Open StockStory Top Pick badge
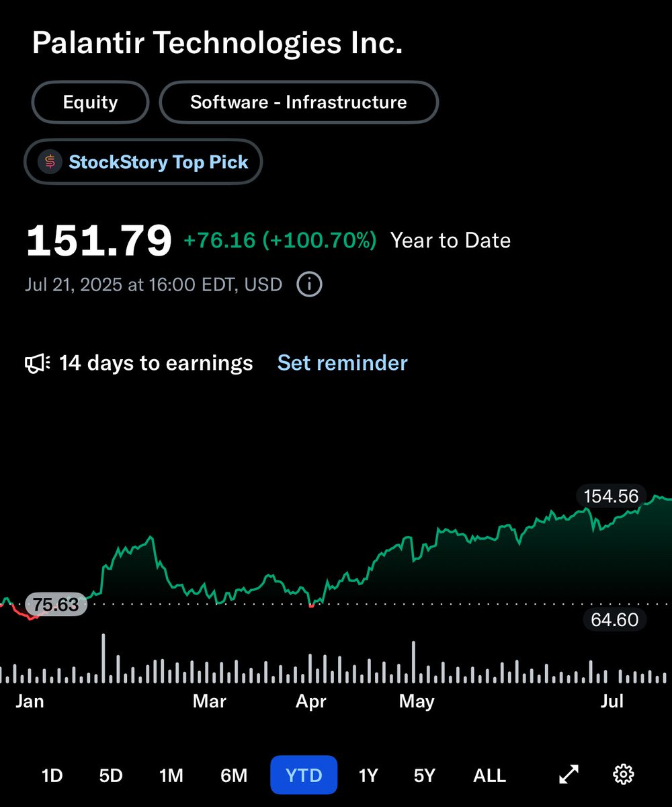The image size is (672, 807). tap(142, 162)
